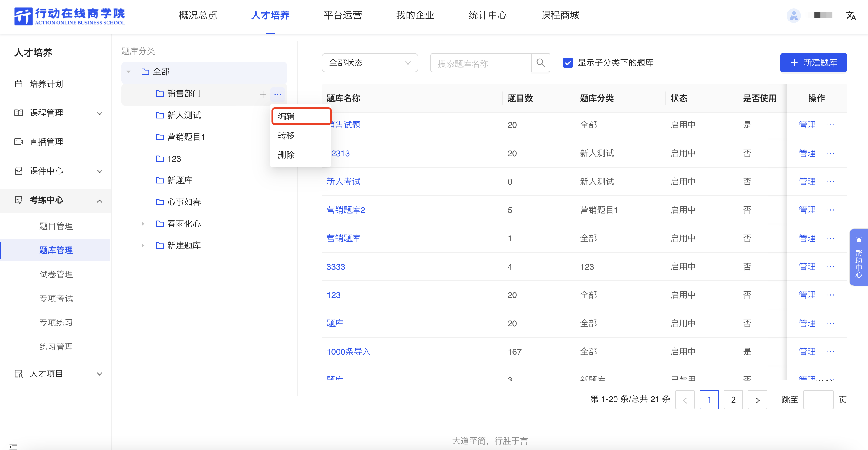Open the 我的企业 top tab
Viewport: 868px width, 450px height.
click(415, 15)
